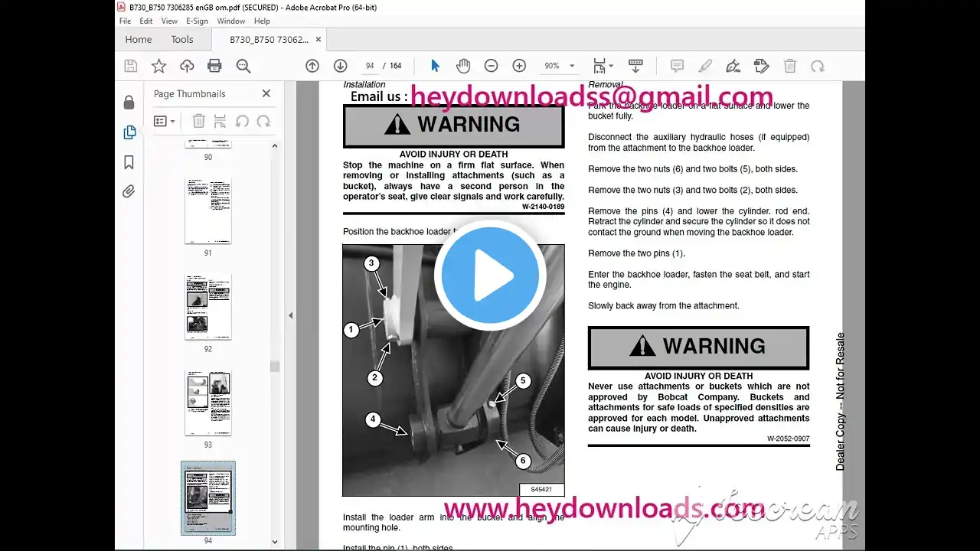
Task: Select the partially visible page 90 thumbnail
Action: pos(208,144)
